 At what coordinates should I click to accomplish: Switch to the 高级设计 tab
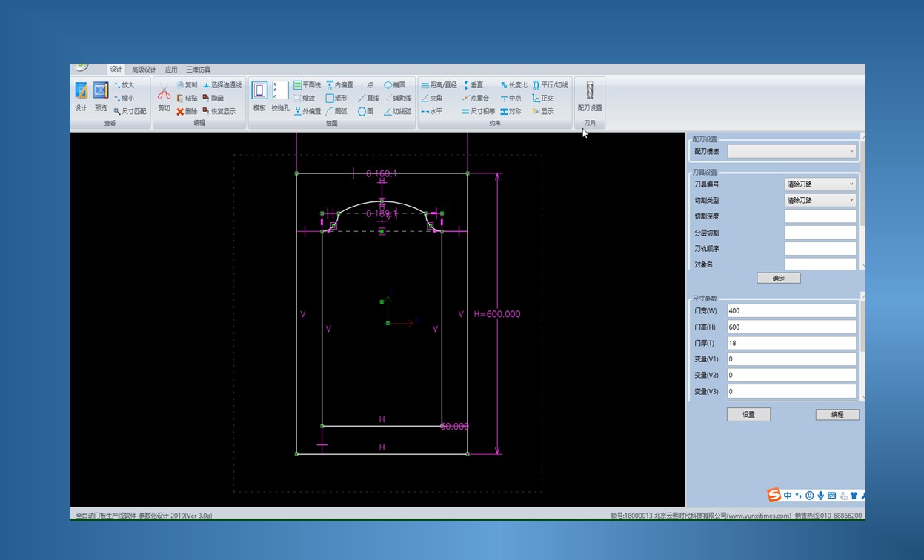pos(144,70)
